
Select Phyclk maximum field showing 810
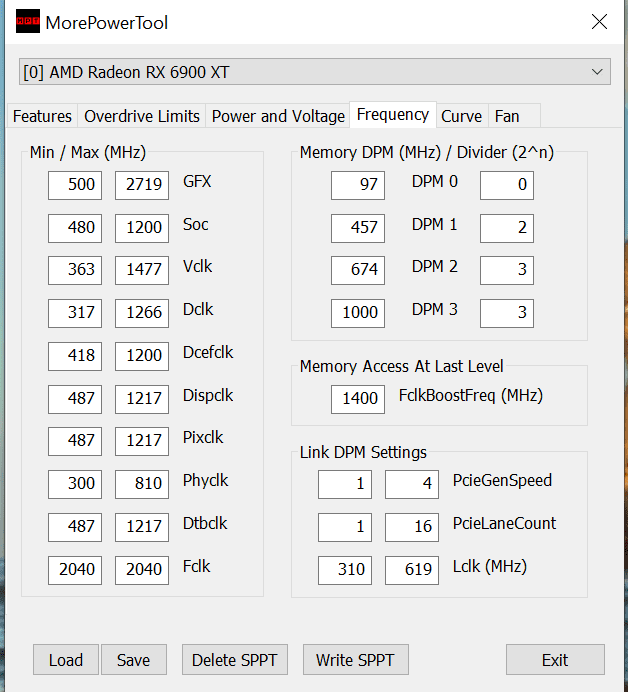(142, 484)
